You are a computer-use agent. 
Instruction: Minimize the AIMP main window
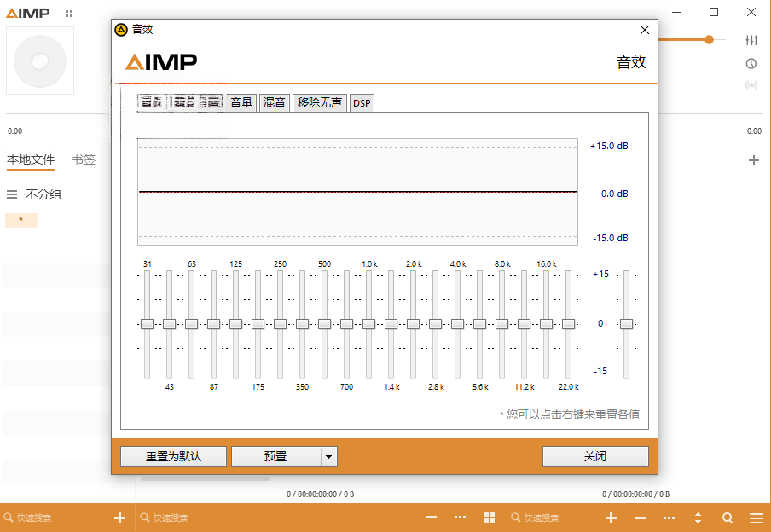676,12
